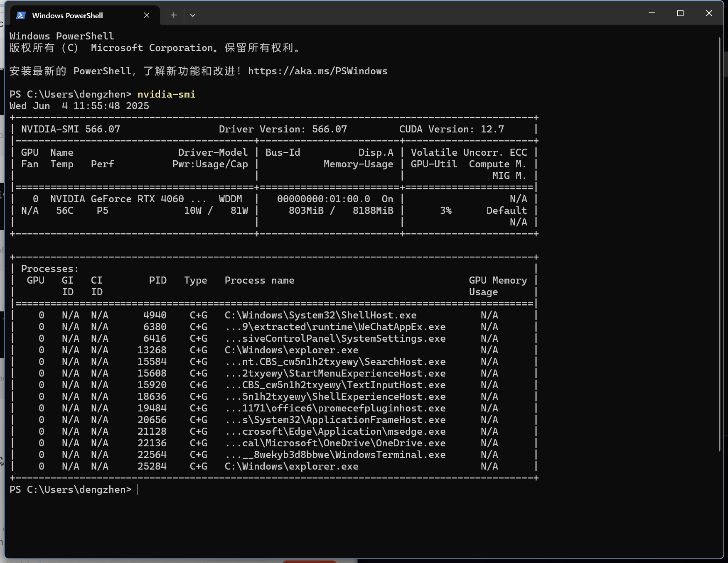Click explorer.exe with PID 13268
The height and width of the screenshot is (563, 728).
coord(292,350)
